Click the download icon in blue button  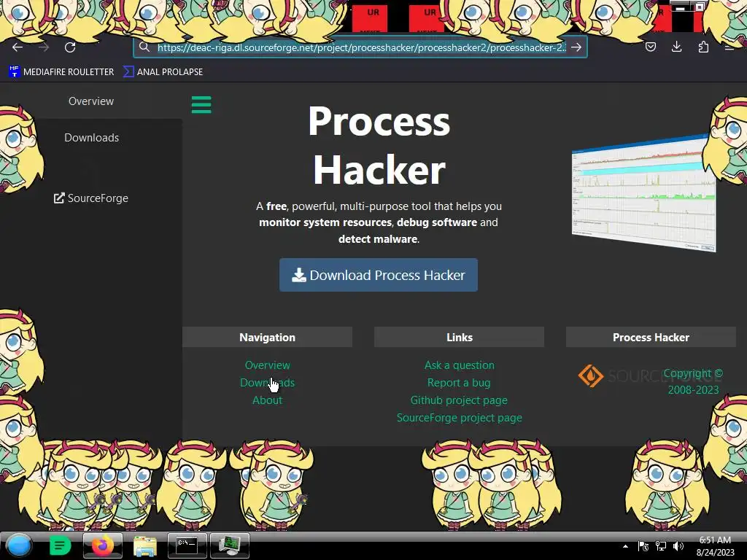coord(298,275)
